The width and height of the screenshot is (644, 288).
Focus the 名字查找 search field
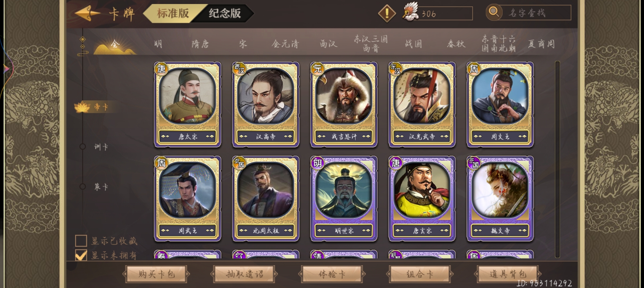click(536, 13)
